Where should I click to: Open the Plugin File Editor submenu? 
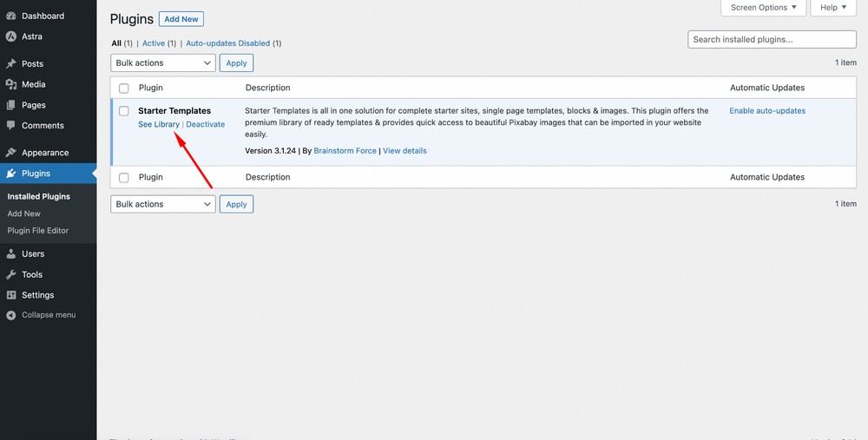(x=38, y=231)
